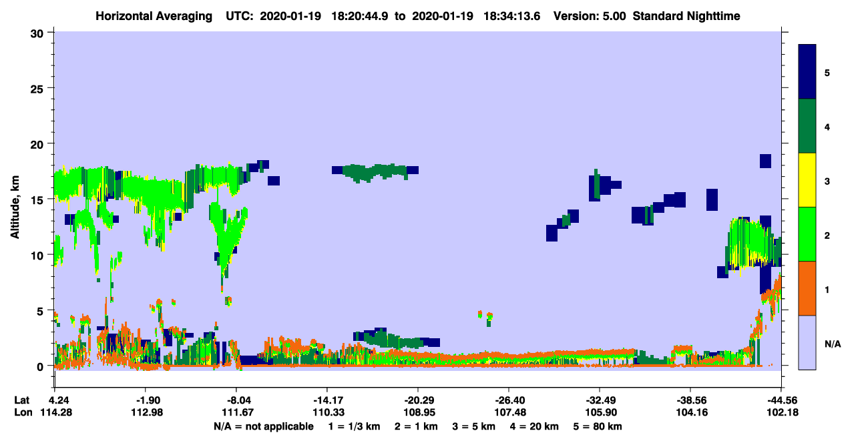Click the '2 = 1 km' legend note
This screenshot has height=445, width=868.
point(417,426)
